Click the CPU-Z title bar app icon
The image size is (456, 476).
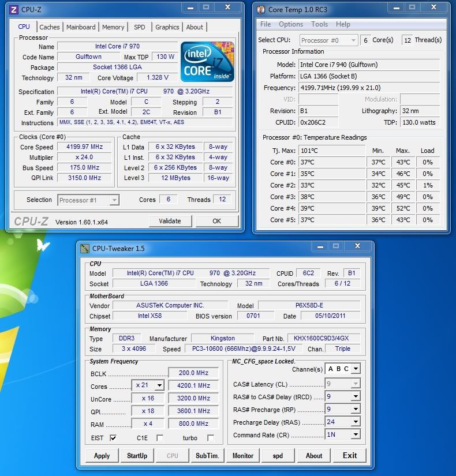tap(13, 10)
